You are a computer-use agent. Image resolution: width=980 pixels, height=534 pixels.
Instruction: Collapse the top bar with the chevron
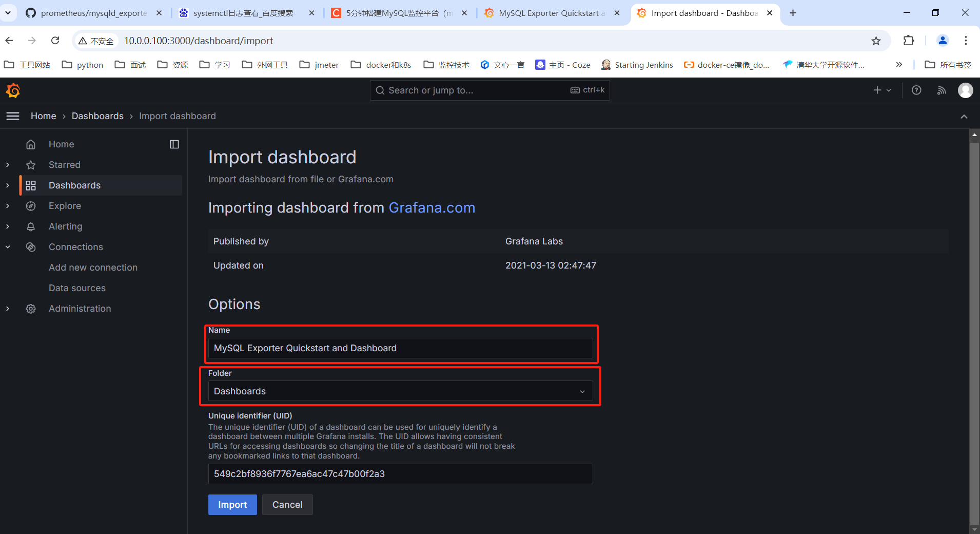click(964, 117)
